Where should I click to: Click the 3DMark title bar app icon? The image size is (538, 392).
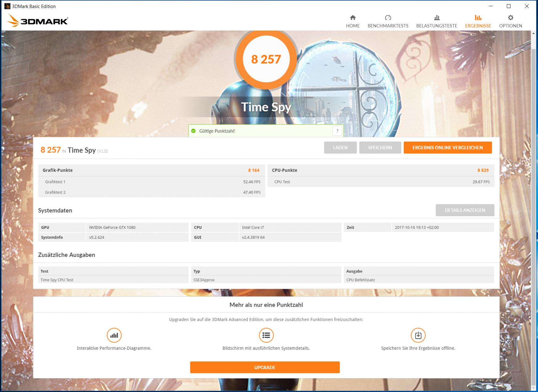click(x=7, y=6)
